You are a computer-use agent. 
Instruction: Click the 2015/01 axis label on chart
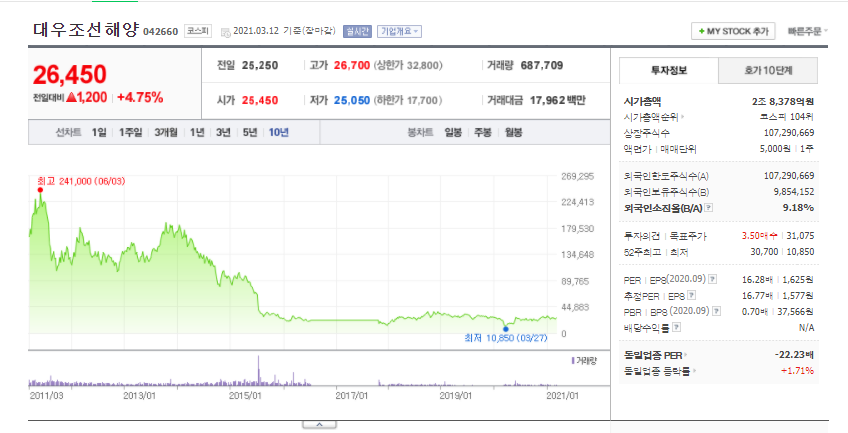[x=246, y=396]
